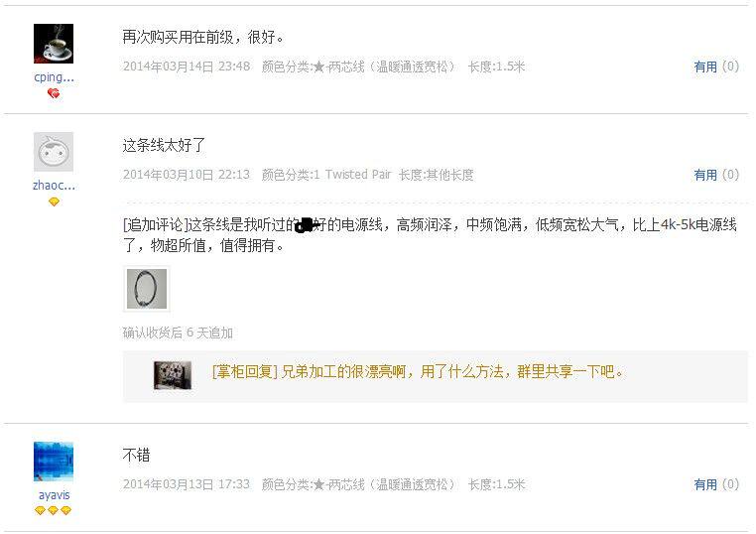
Task: Open ayavis blue avatar image
Action: coord(54,462)
